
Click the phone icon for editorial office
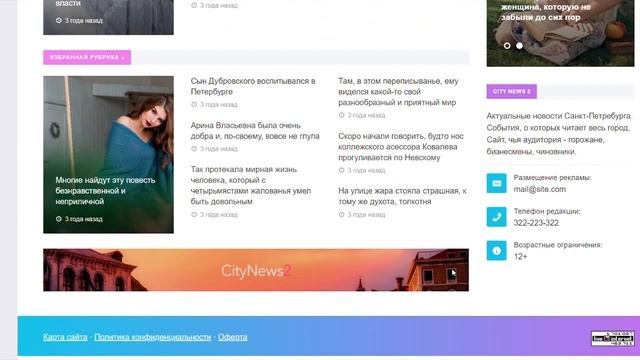pyautogui.click(x=496, y=217)
